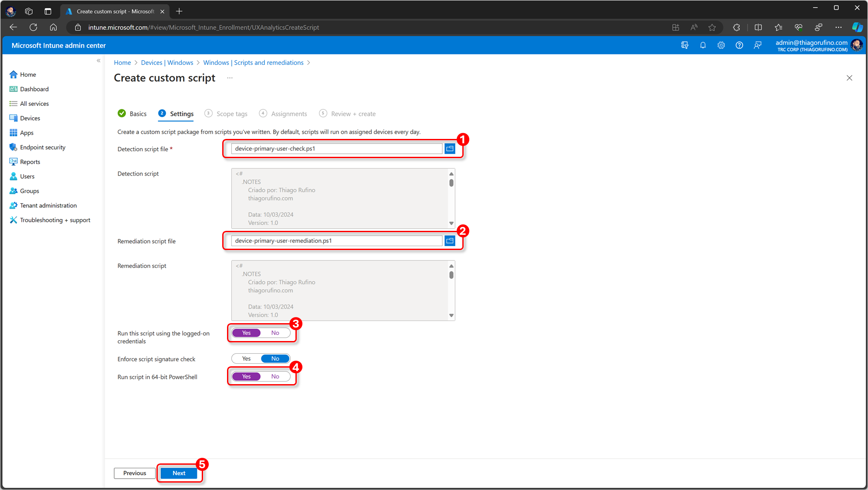Go back in the browser
This screenshot has width=868, height=490.
13,27
